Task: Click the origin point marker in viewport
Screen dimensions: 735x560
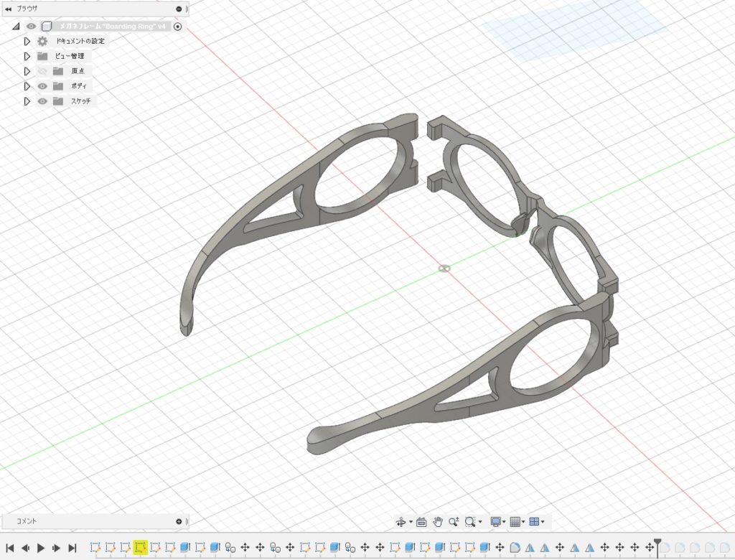Action: (444, 269)
